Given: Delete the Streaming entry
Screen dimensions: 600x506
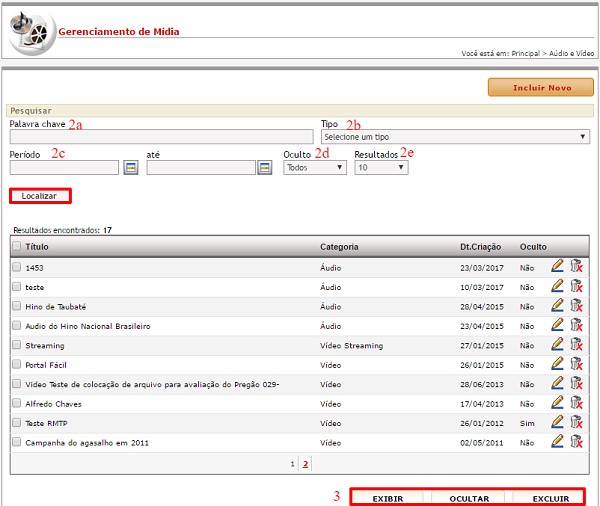Looking at the screenshot, I should (x=576, y=344).
